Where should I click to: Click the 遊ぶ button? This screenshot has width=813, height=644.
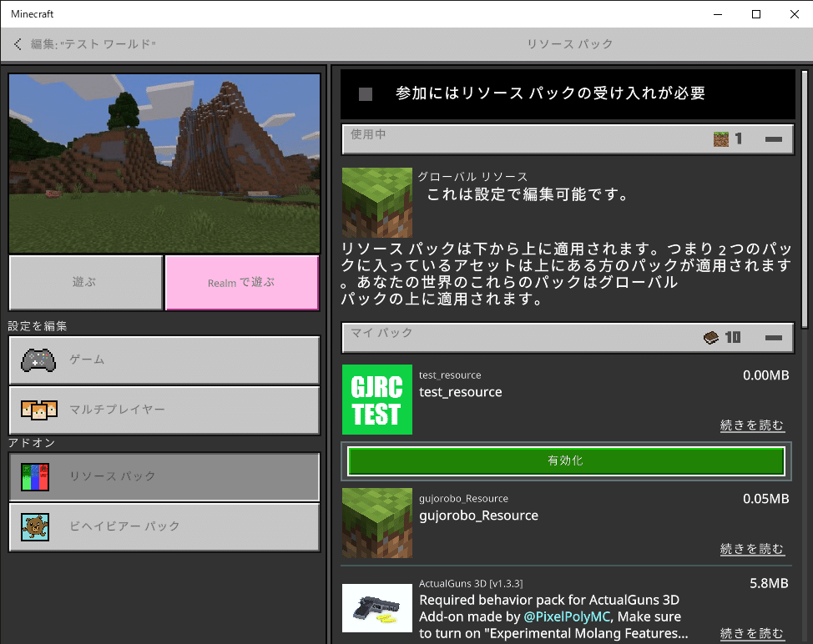[x=85, y=282]
